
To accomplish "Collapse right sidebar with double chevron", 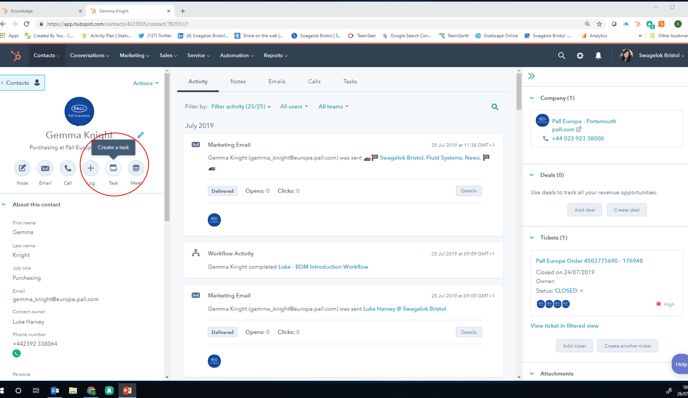I will (x=531, y=76).
